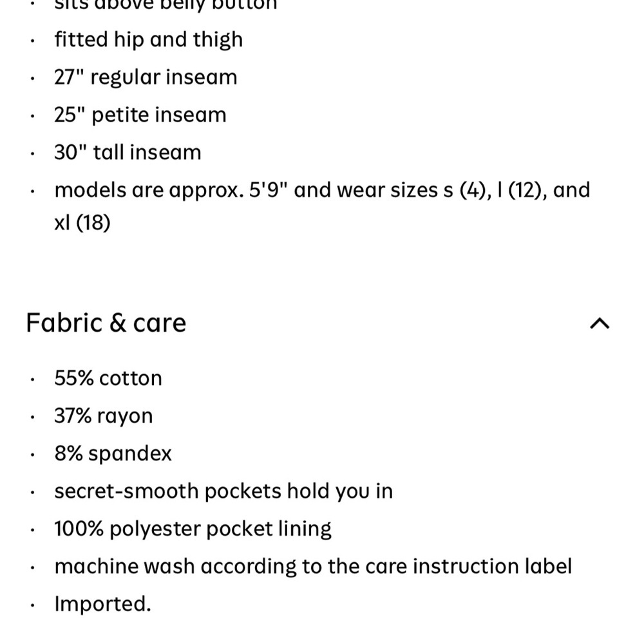
Task: Click the models are approx. 5'9" line
Action: pos(323,206)
